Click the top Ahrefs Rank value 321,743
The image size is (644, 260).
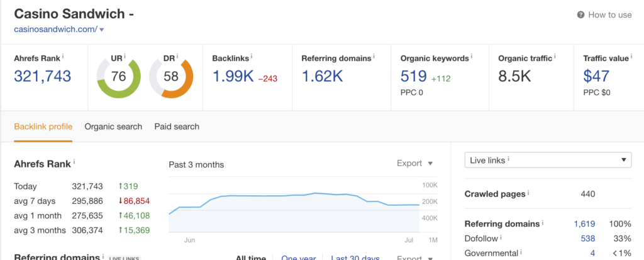coord(43,76)
